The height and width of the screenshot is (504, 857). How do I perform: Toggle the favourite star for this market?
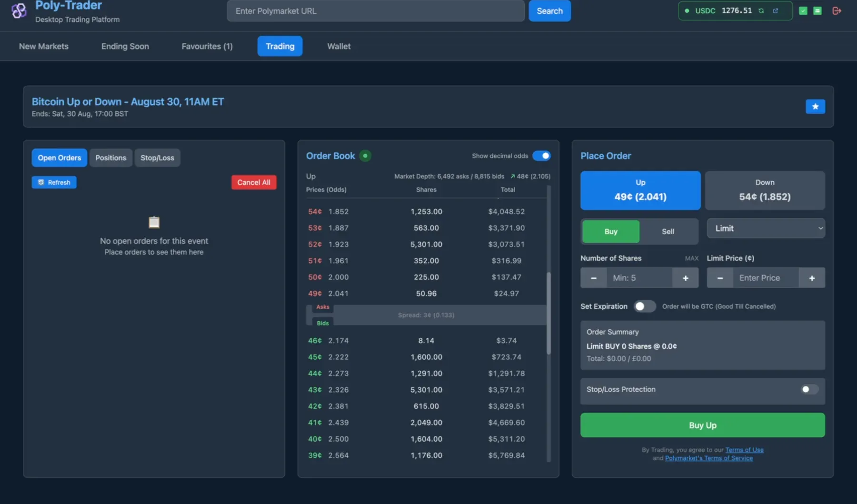click(815, 107)
